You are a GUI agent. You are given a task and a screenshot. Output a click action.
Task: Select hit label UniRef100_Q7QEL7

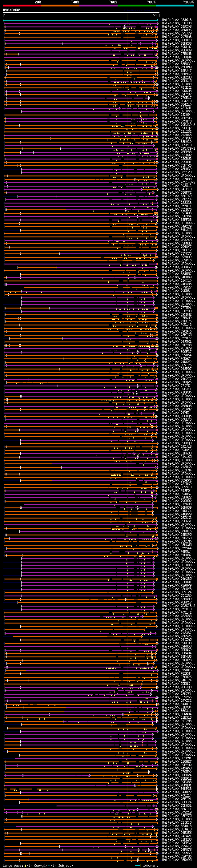pyautogui.click(x=177, y=98)
